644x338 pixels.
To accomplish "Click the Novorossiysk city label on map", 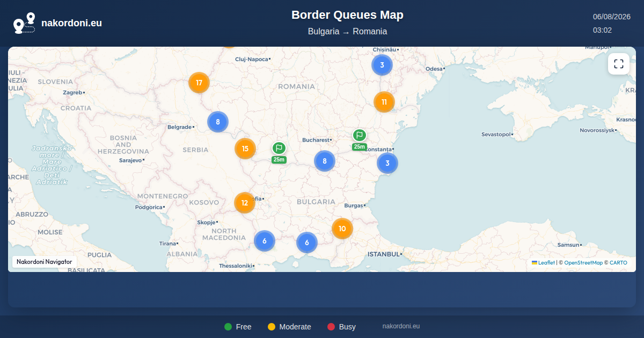I will pos(597,130).
